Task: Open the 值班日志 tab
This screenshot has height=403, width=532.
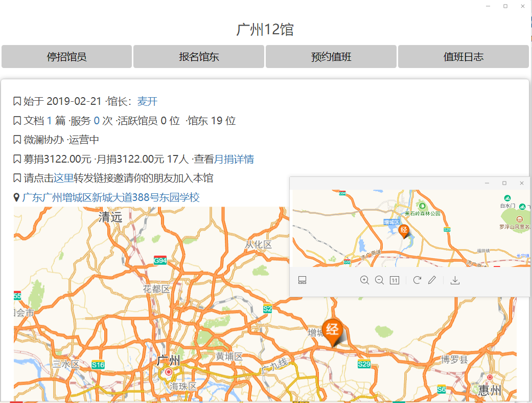Action: pos(463,57)
